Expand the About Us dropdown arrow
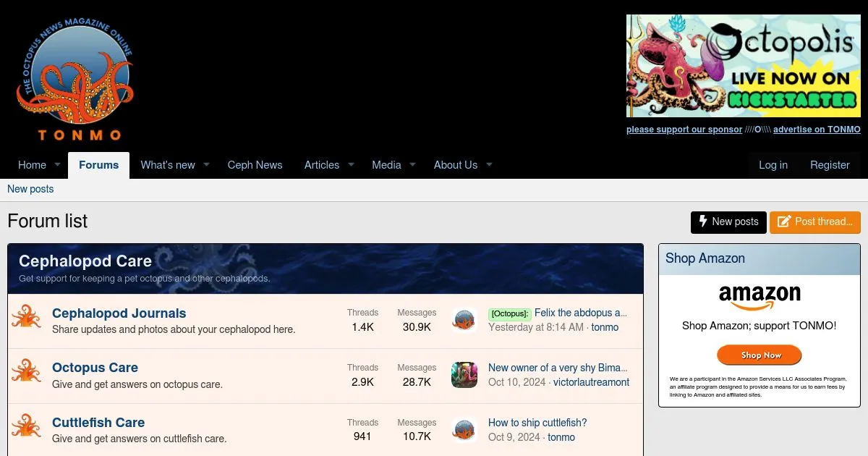This screenshot has width=868, height=456. [x=489, y=165]
